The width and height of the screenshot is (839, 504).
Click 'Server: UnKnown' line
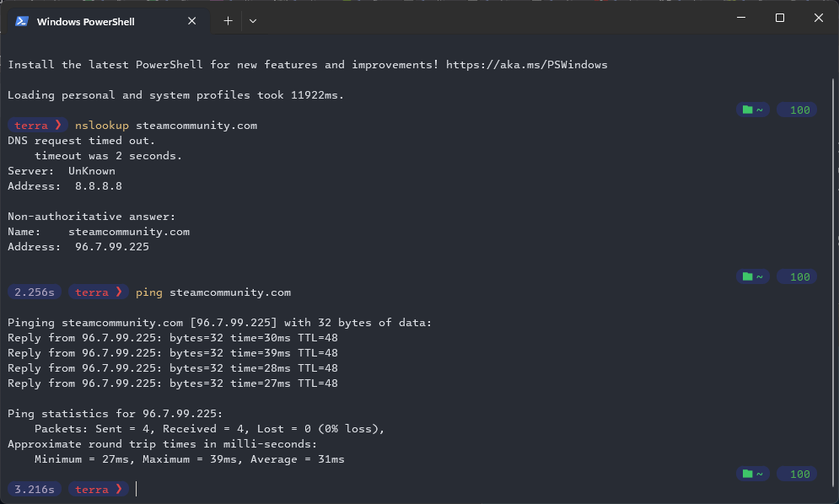62,171
